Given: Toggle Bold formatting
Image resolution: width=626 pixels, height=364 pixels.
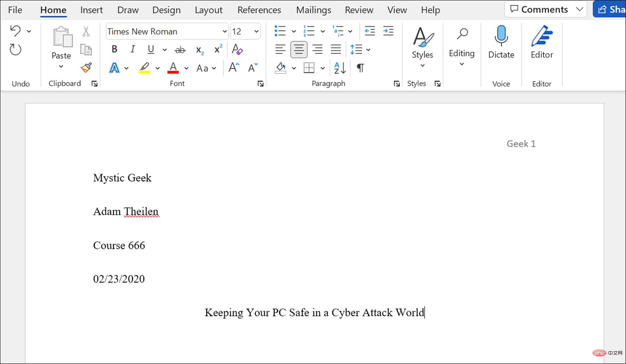Looking at the screenshot, I should point(114,49).
